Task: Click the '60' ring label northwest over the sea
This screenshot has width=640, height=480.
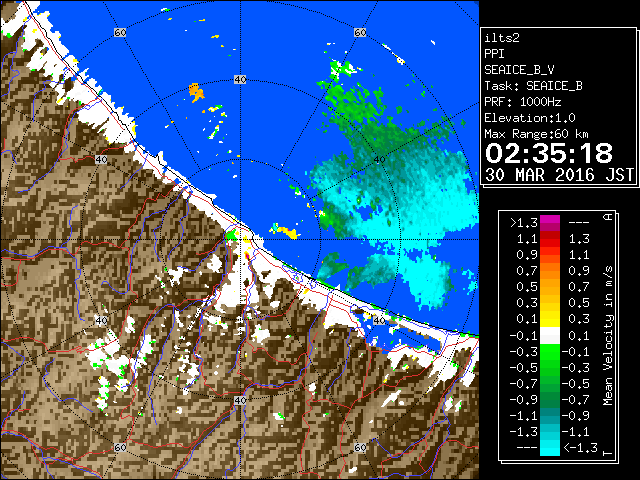Action: pyautogui.click(x=120, y=32)
